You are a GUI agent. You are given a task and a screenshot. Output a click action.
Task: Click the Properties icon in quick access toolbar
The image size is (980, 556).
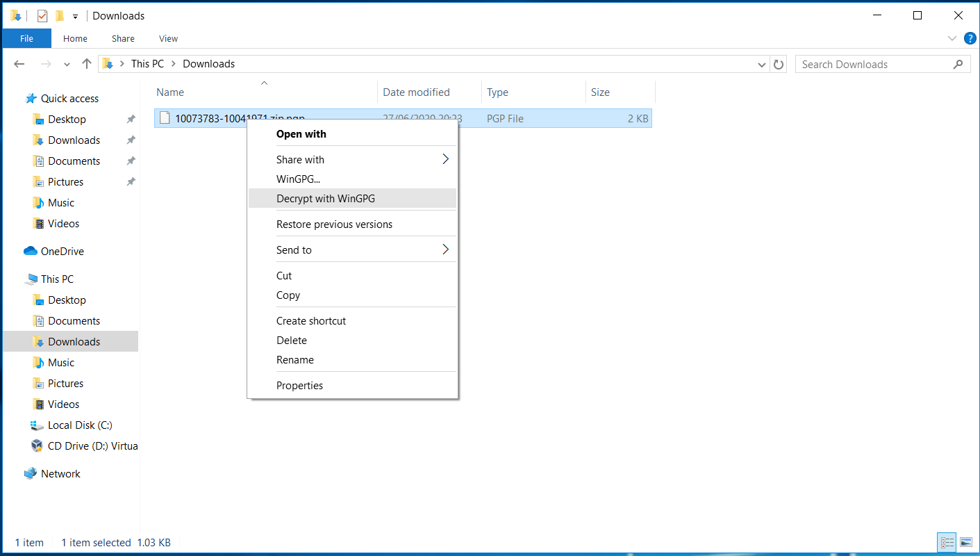coord(42,15)
